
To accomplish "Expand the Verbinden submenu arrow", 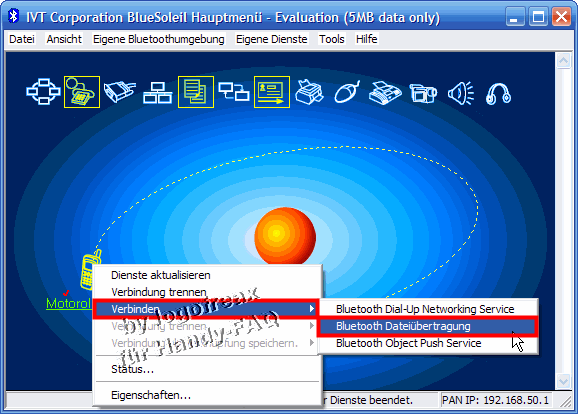I will coord(312,309).
